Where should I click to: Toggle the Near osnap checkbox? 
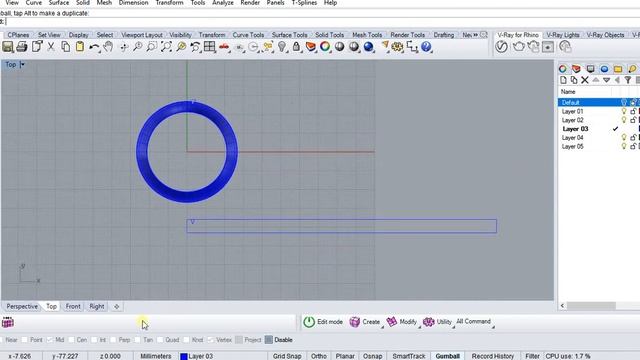pyautogui.click(x=1, y=340)
